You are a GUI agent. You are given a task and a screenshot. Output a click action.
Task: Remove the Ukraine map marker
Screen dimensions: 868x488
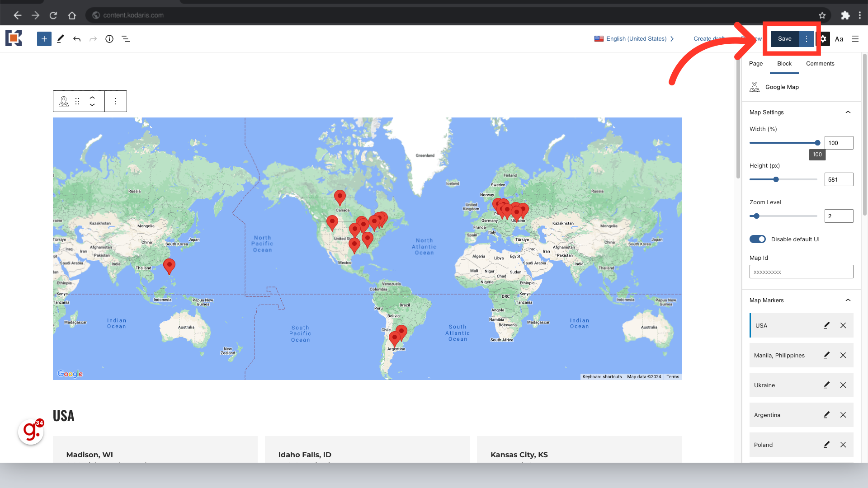tap(843, 385)
